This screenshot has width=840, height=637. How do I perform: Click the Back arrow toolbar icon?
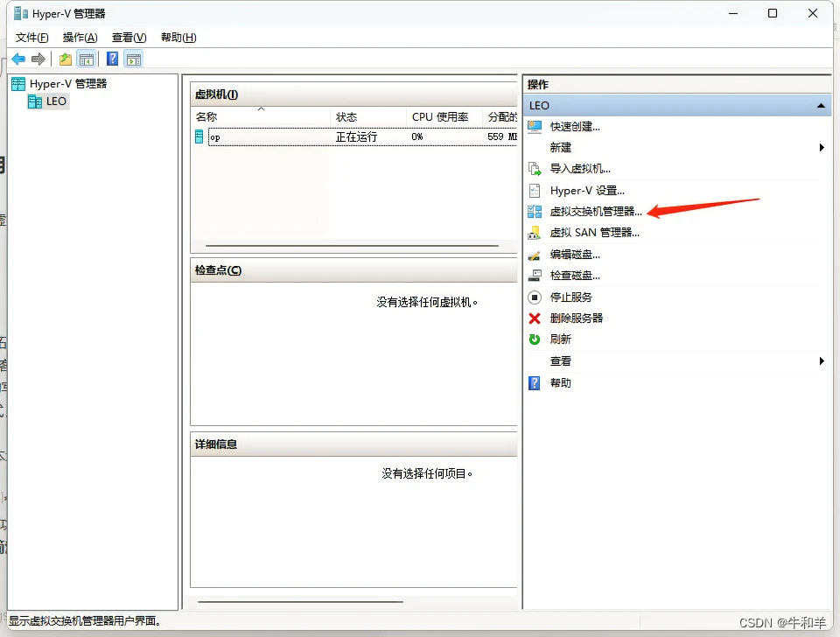click(18, 59)
